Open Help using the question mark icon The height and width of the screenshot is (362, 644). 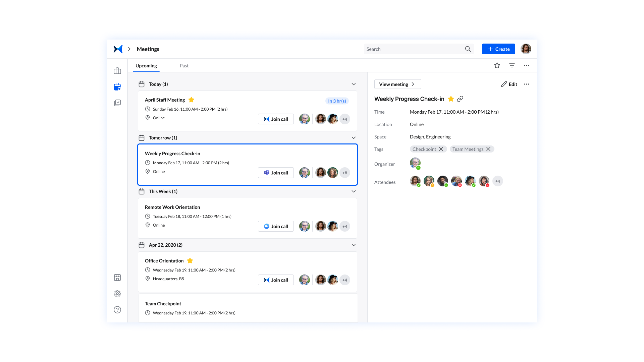coord(117,309)
